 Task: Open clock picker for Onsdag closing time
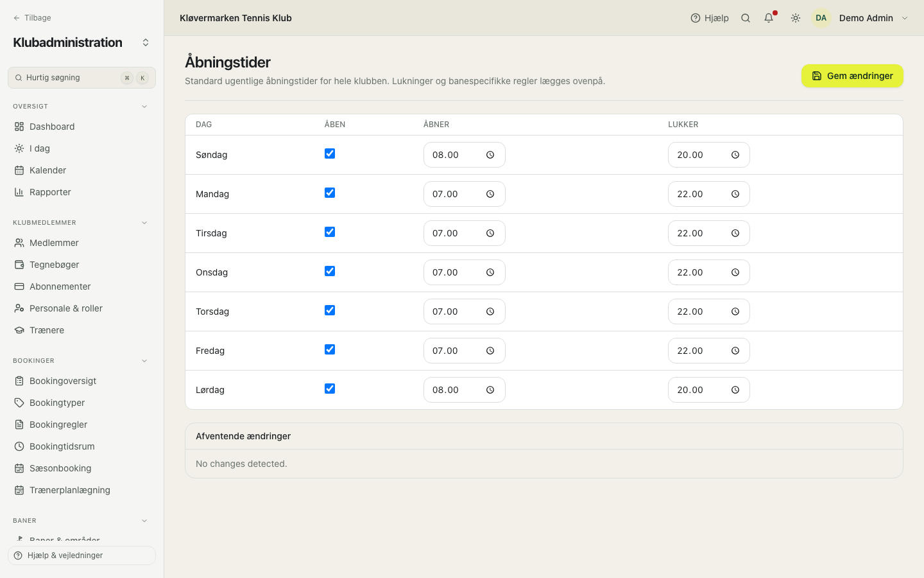pos(735,272)
